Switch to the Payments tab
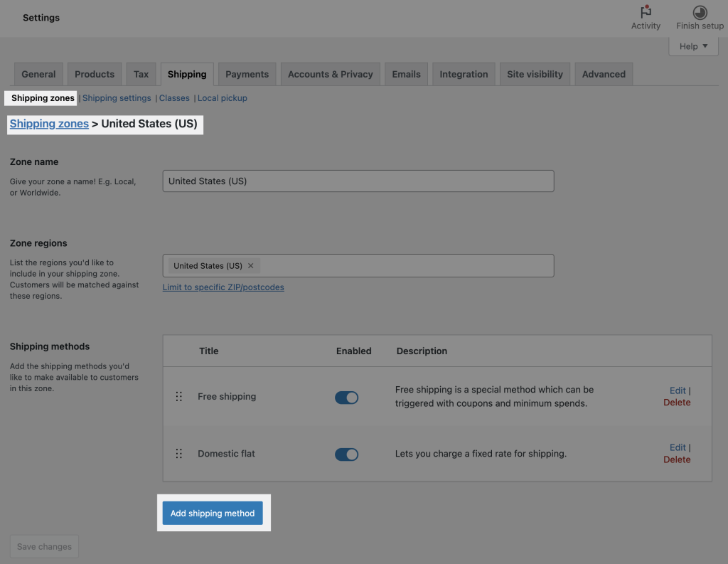Viewport: 728px width, 564px height. (247, 73)
